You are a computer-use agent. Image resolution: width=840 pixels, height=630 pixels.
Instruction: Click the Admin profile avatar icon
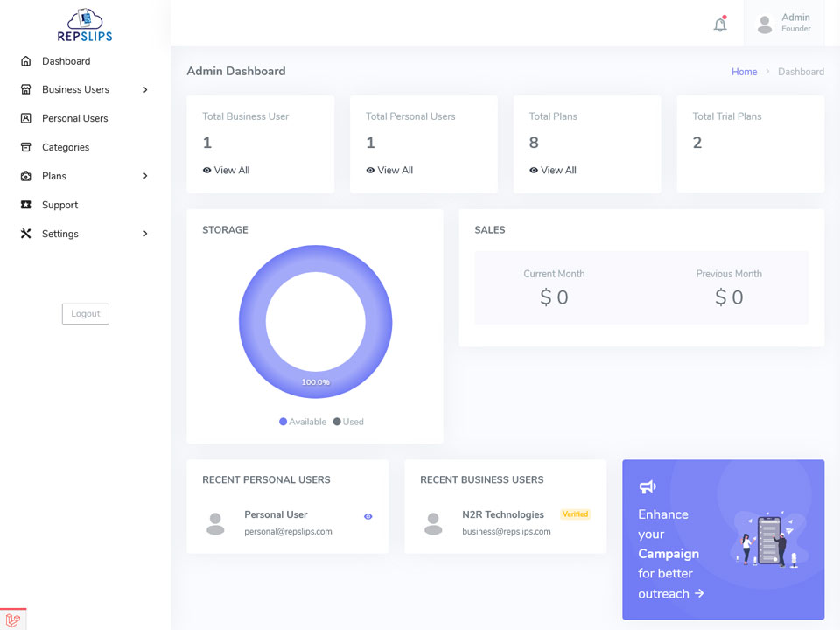click(x=765, y=24)
